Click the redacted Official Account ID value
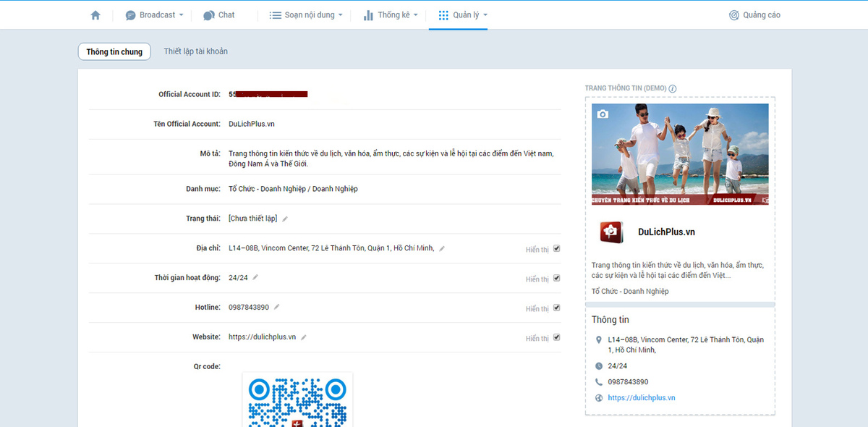The height and width of the screenshot is (427, 868). [268, 94]
